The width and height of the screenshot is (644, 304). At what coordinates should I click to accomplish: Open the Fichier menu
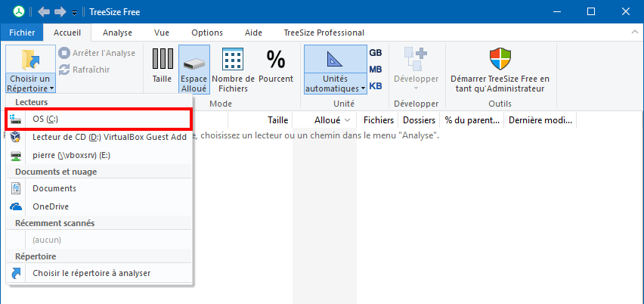[22, 33]
